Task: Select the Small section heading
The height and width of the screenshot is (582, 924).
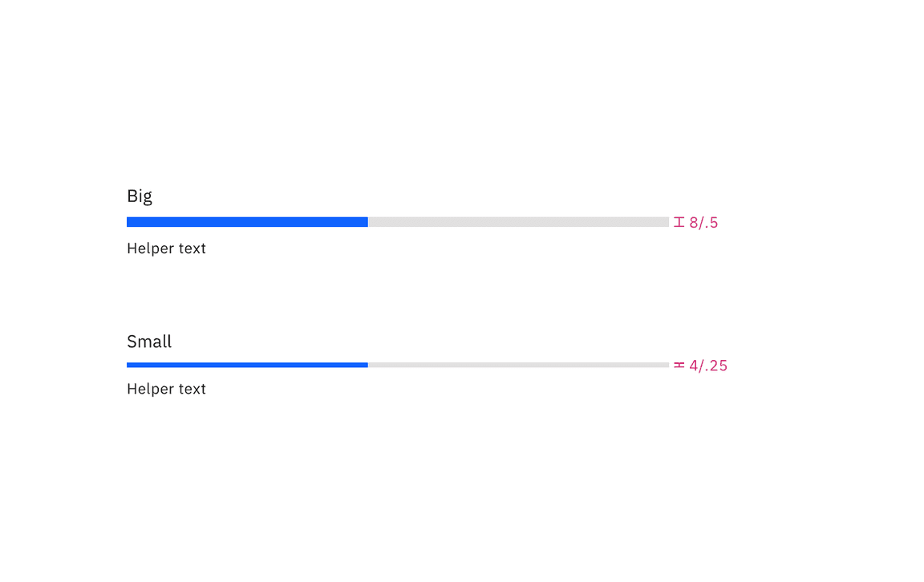Action: pyautogui.click(x=149, y=342)
